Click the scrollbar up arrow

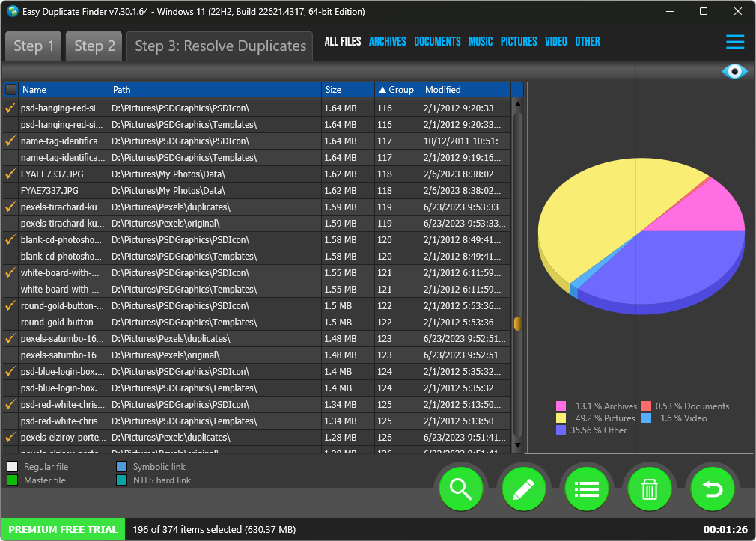[x=518, y=104]
